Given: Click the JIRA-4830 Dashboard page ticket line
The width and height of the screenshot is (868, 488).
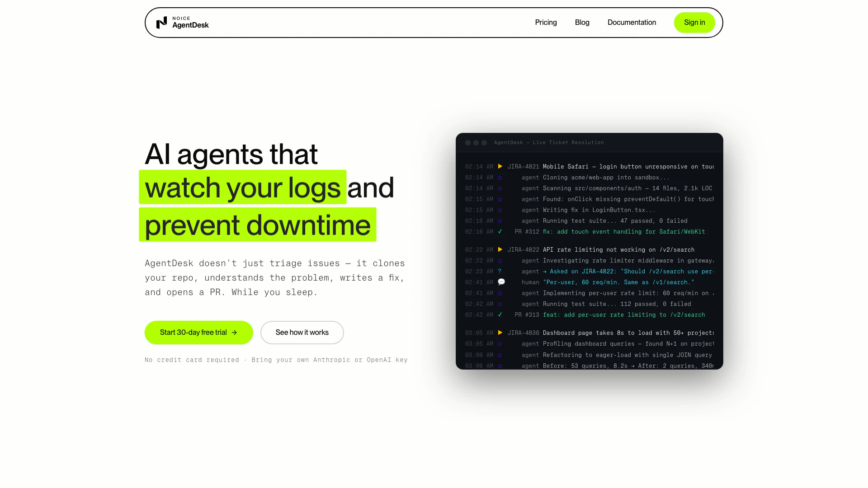Looking at the screenshot, I should (x=628, y=333).
